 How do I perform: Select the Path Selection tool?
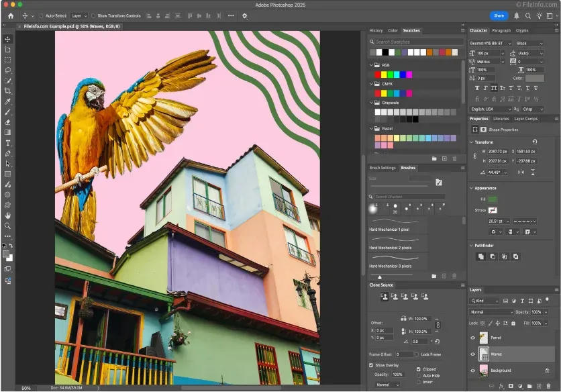coord(7,164)
